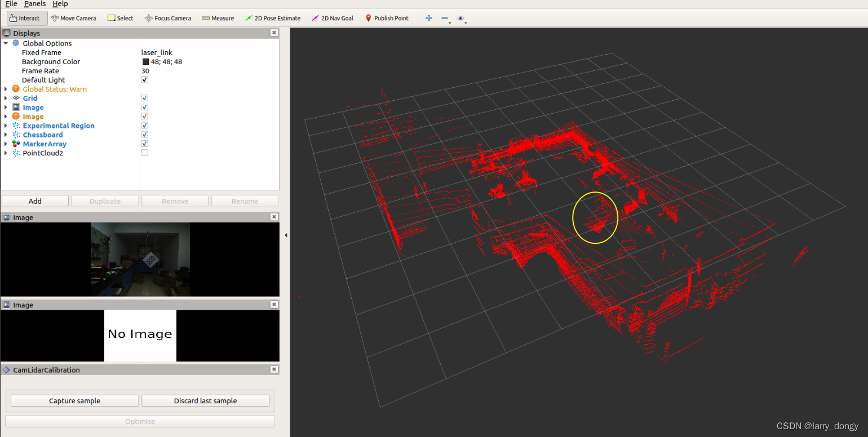Screen dimensions: 868x437
Task: Open the Help menu
Action: (x=60, y=4)
